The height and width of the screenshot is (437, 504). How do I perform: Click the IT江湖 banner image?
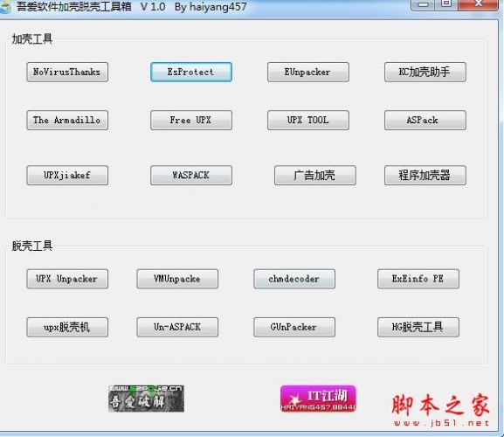(318, 399)
